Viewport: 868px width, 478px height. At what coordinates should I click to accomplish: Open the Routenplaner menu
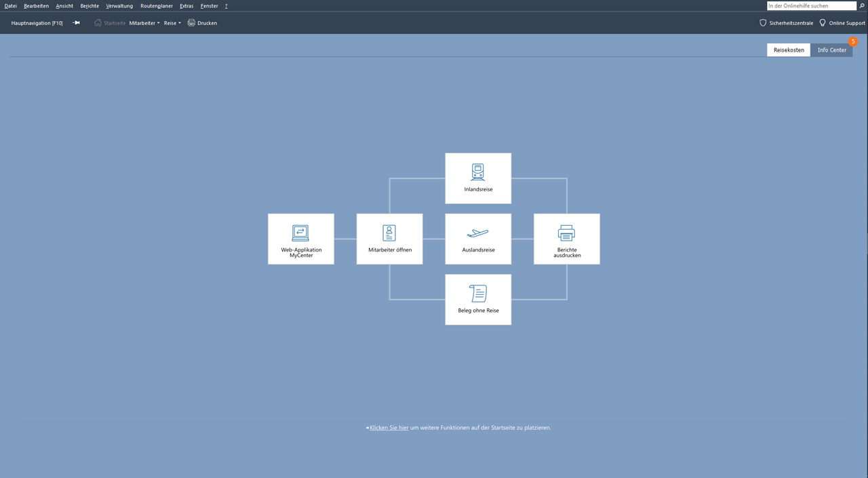point(156,6)
